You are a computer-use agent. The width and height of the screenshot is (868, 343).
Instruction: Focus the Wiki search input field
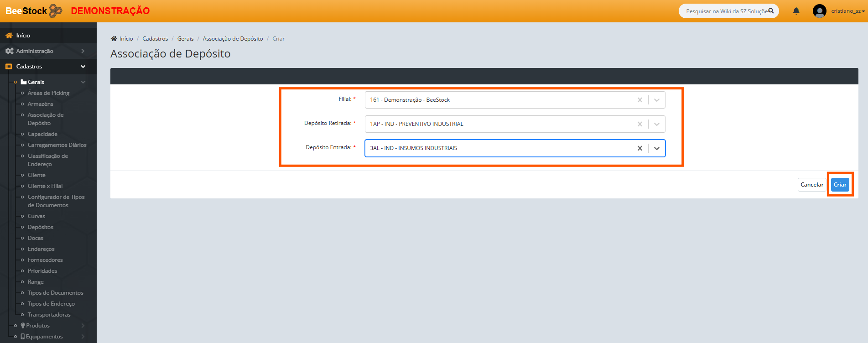pyautogui.click(x=725, y=11)
